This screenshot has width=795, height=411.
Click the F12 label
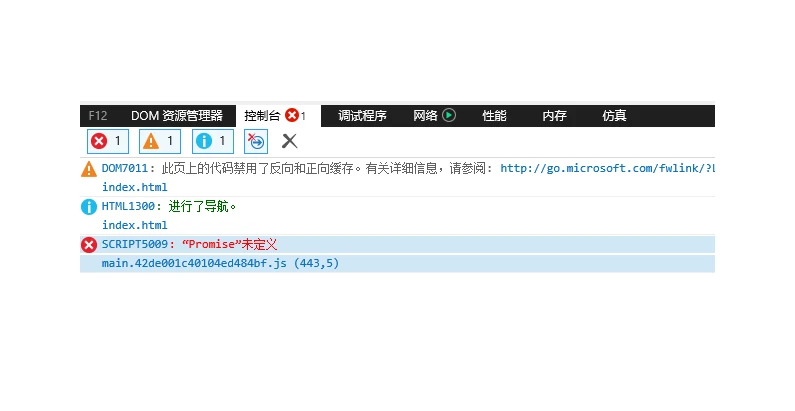pyautogui.click(x=98, y=116)
